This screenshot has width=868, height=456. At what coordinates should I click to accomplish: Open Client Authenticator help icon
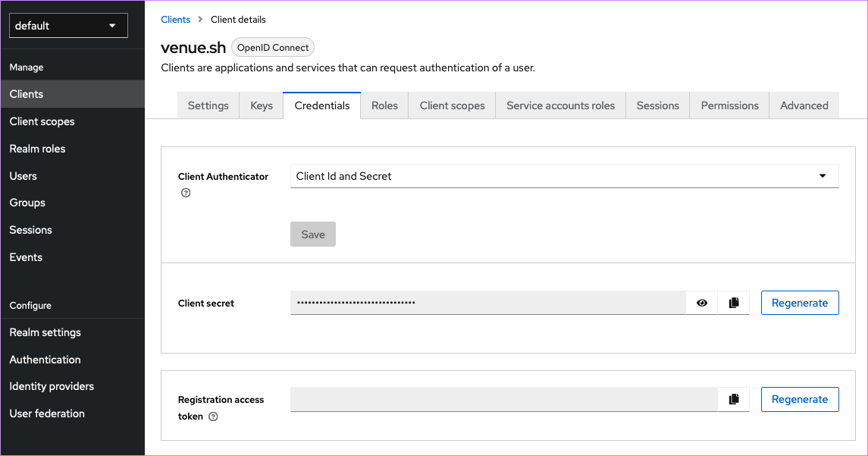point(186,193)
